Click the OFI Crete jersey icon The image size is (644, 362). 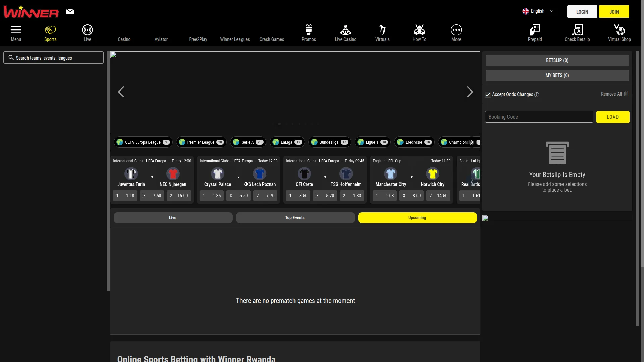(x=304, y=174)
